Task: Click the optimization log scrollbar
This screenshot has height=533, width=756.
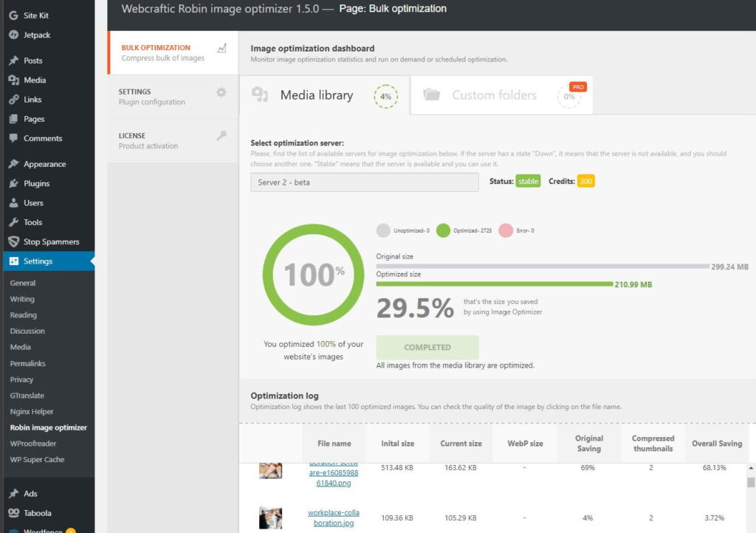Action: click(x=751, y=483)
